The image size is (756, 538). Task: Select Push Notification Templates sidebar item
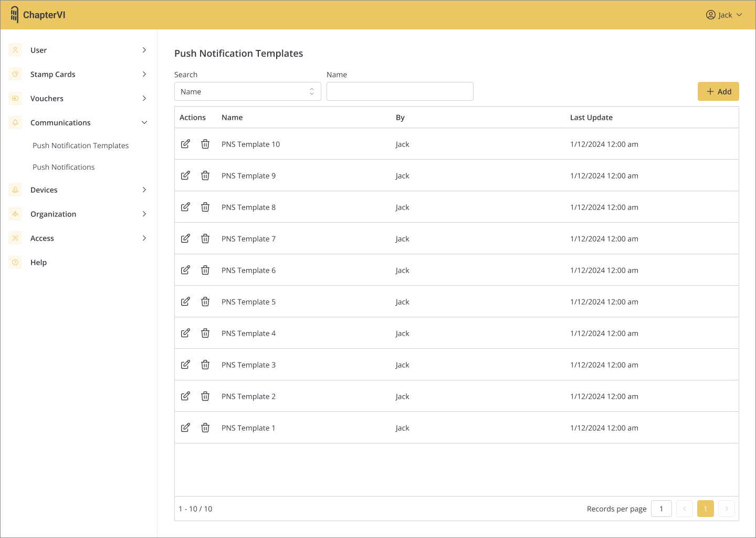tap(80, 146)
